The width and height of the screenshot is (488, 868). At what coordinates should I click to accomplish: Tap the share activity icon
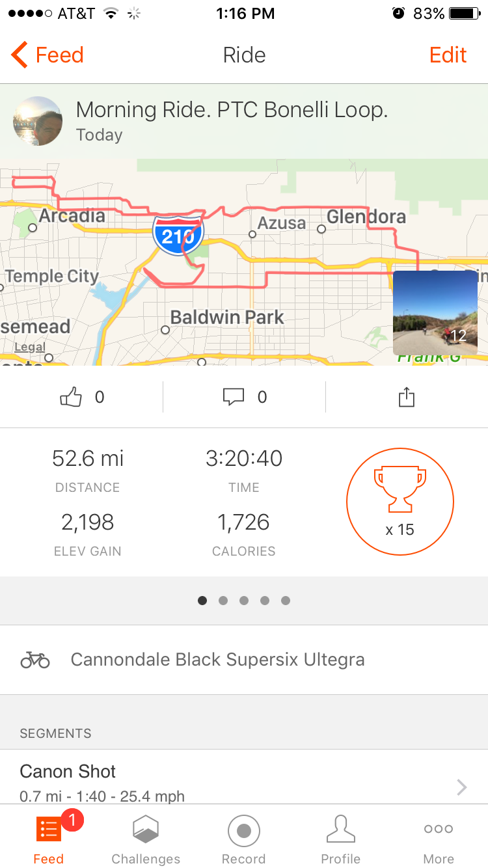pos(407,397)
